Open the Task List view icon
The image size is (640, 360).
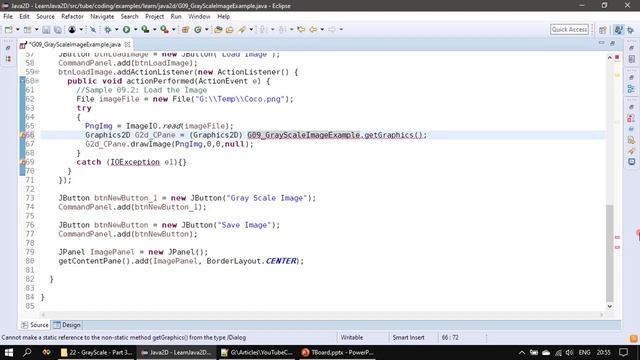point(632,59)
